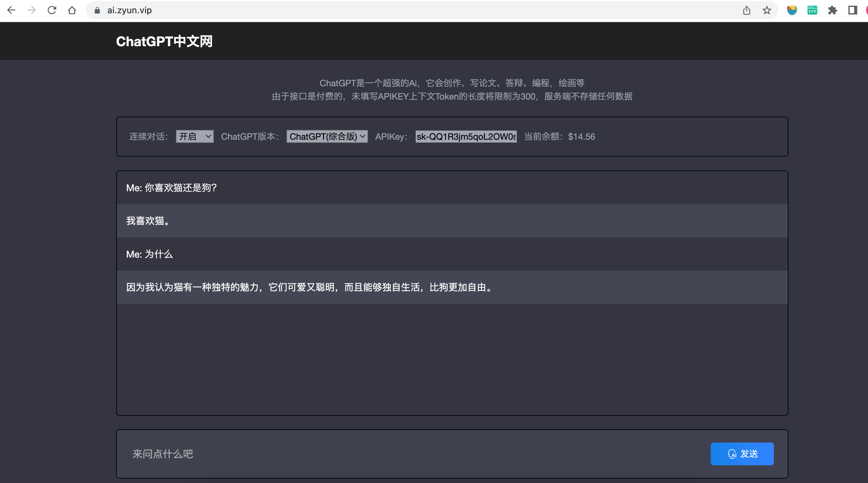868x483 pixels.
Task: Reload the current page
Action: 52,10
